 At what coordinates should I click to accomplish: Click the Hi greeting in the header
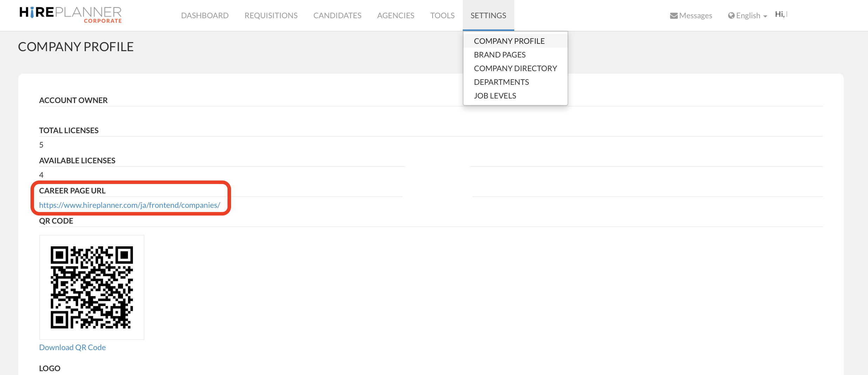pyautogui.click(x=780, y=14)
